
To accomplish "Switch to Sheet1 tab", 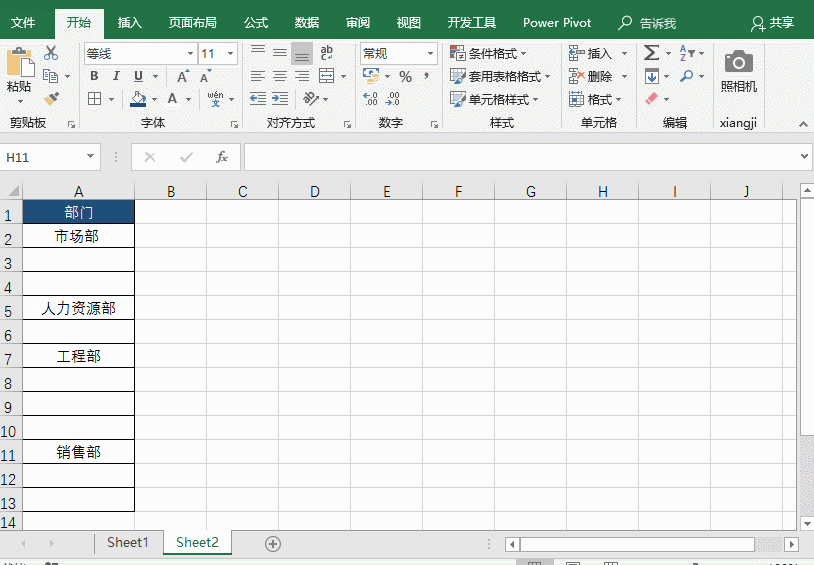I will tap(128, 543).
